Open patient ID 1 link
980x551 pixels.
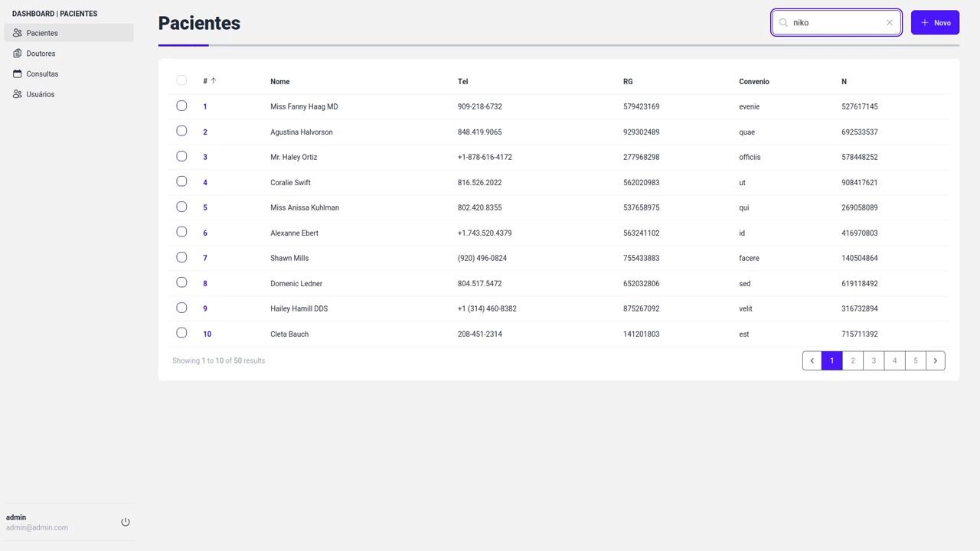[x=205, y=107]
